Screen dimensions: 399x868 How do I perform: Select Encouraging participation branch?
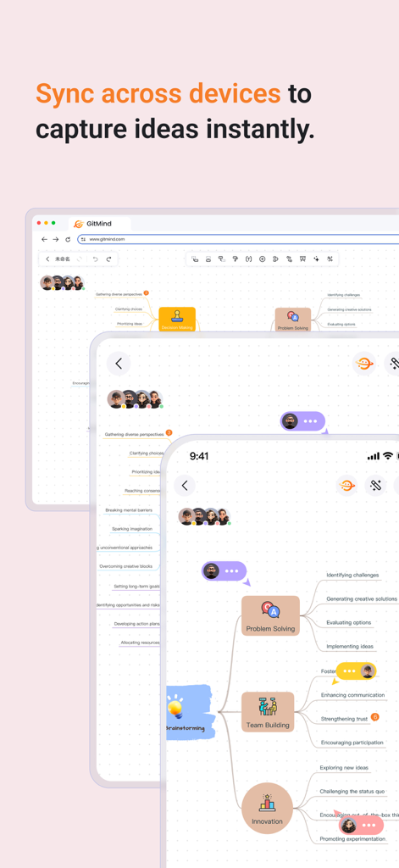tap(352, 743)
